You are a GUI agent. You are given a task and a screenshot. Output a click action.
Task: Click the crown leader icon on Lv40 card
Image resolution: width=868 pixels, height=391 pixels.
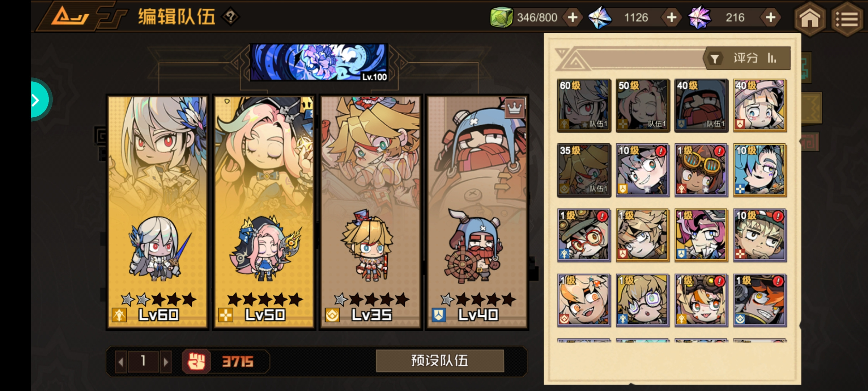pyautogui.click(x=514, y=108)
